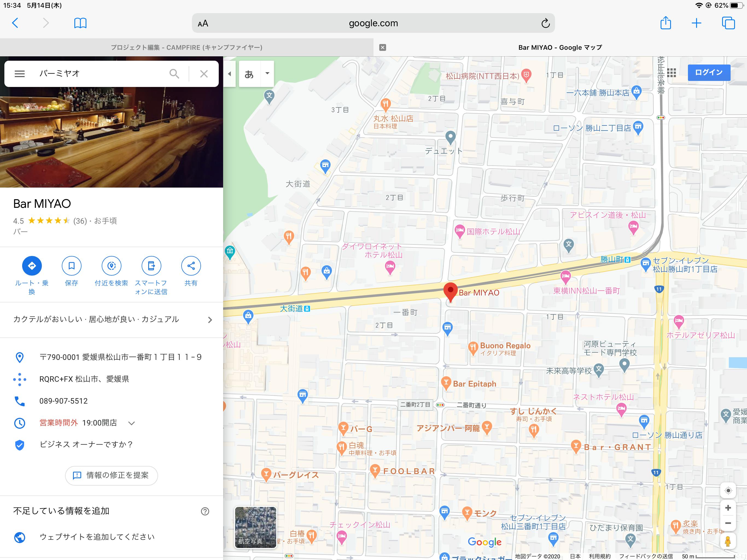Collapse the side panel arrow

coord(230,74)
